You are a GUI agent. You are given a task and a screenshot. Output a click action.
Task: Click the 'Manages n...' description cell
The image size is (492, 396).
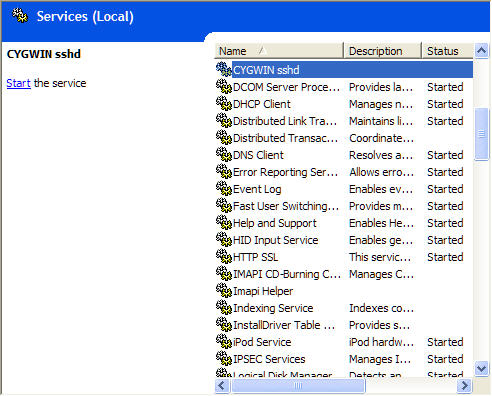(x=381, y=104)
